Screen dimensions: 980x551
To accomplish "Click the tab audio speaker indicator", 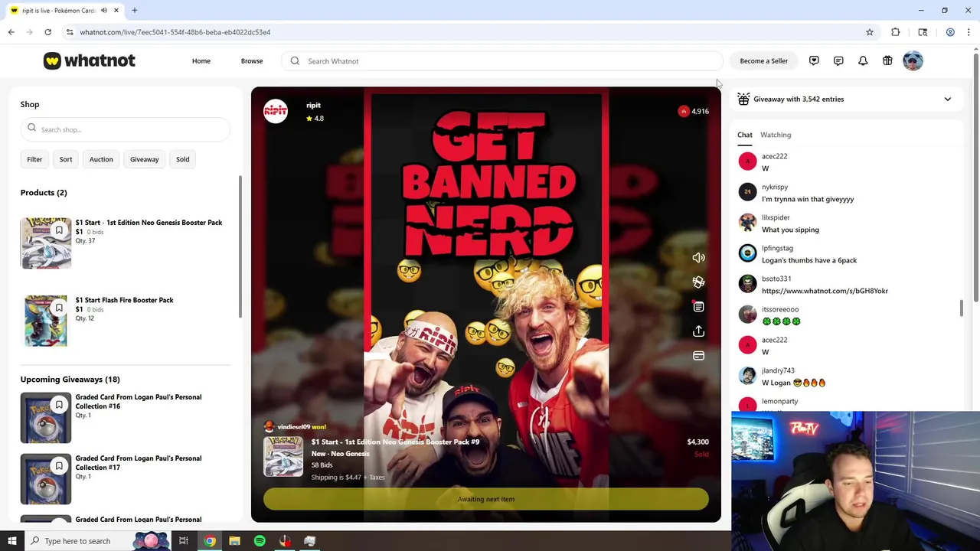I will [104, 11].
